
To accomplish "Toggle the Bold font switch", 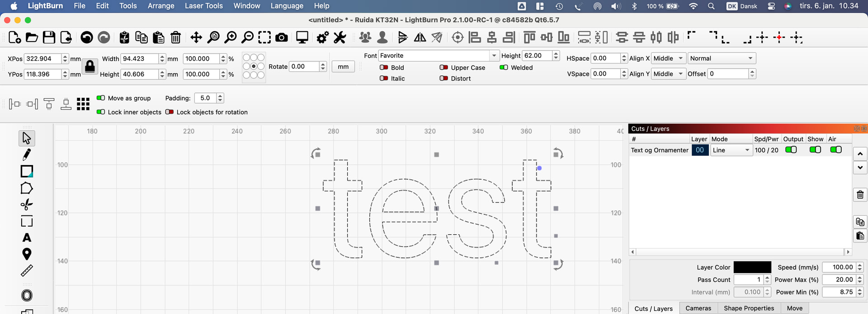I will coord(384,67).
